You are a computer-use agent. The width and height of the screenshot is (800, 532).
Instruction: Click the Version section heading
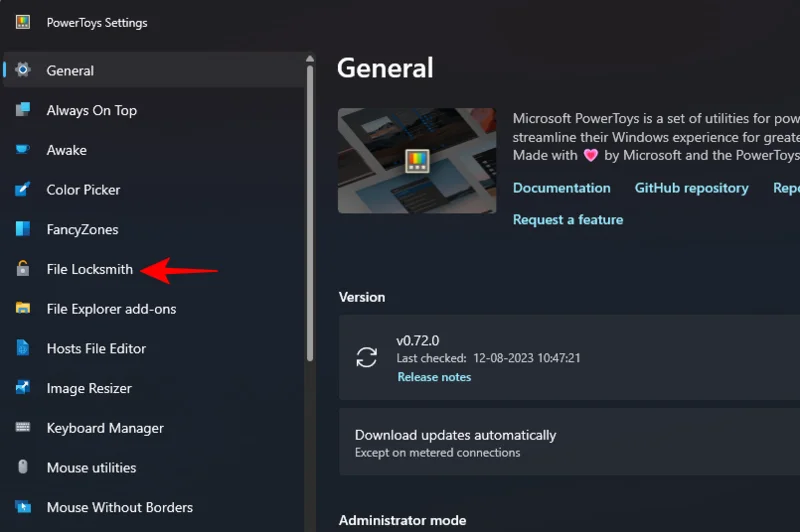362,297
